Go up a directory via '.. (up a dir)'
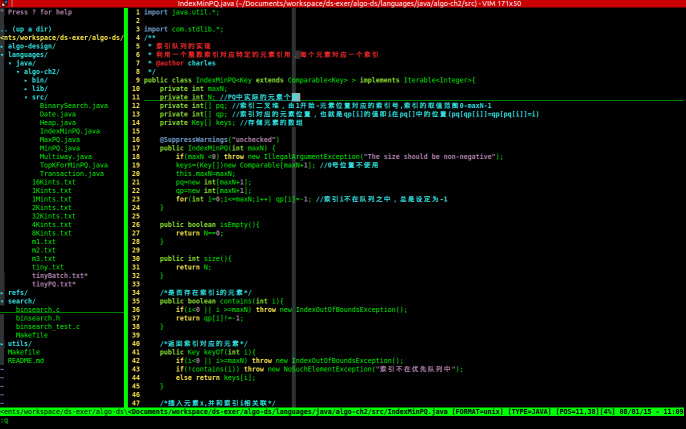 coord(26,29)
